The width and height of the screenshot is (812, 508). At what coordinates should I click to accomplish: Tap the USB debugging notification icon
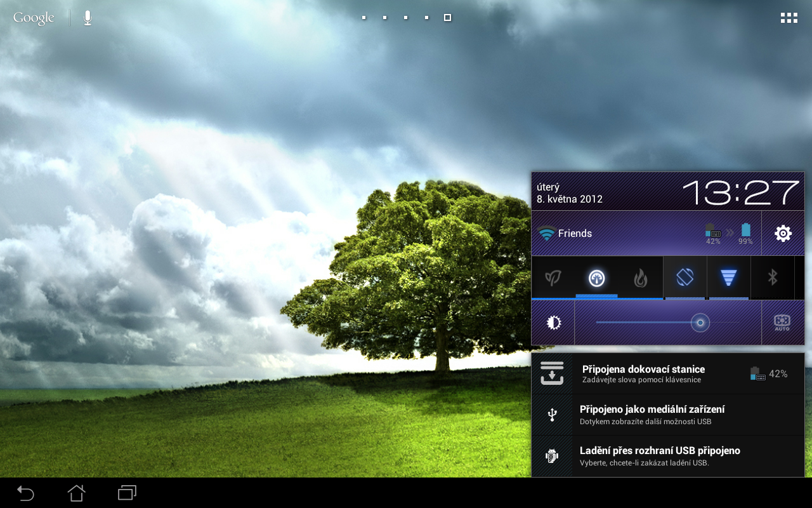tap(552, 456)
